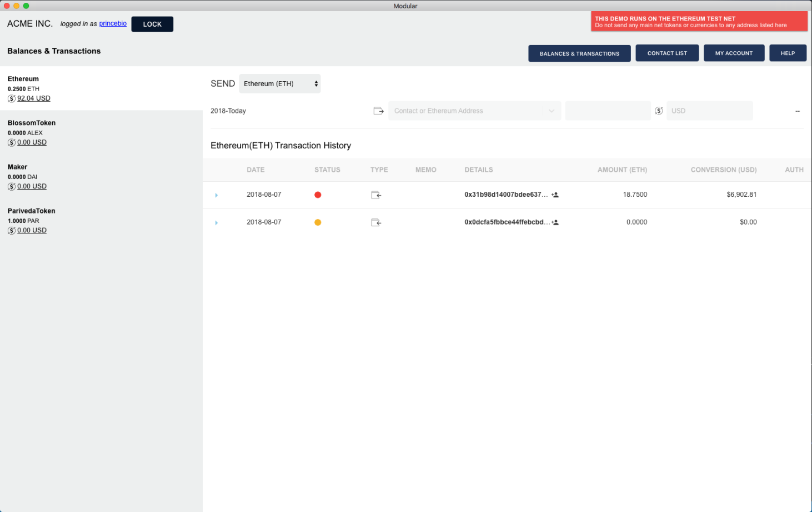This screenshot has height=512, width=812.
Task: Click dollar icon beside 92.04 USD Ethereum balance
Action: point(12,98)
